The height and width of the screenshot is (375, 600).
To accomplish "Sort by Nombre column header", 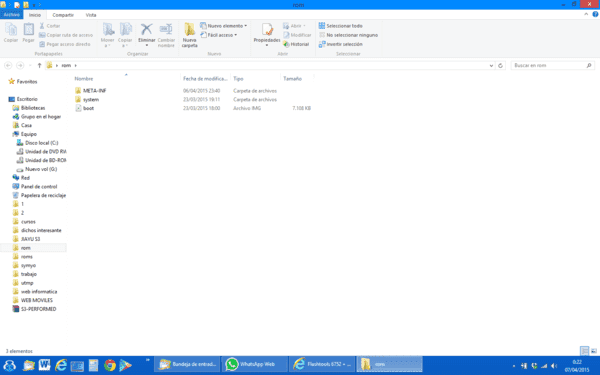I will pos(84,78).
